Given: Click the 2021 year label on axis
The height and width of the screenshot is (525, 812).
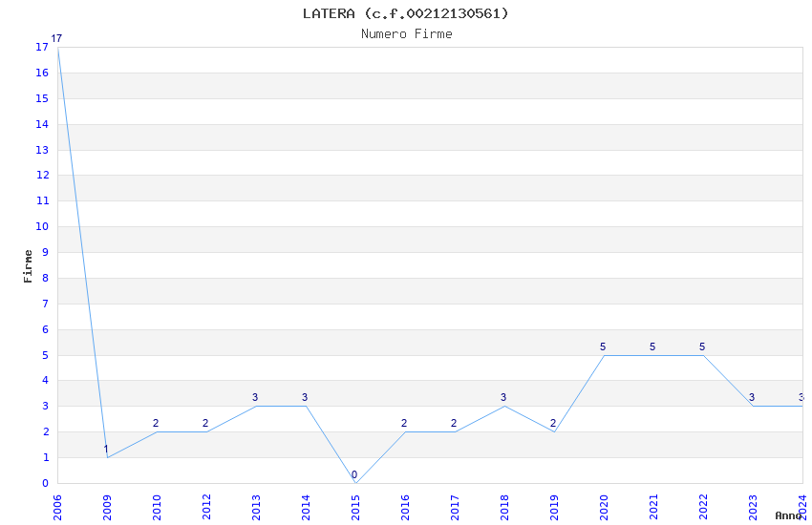Looking at the screenshot, I should pyautogui.click(x=653, y=508).
